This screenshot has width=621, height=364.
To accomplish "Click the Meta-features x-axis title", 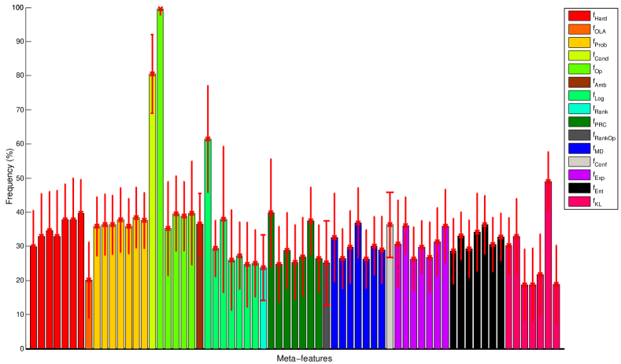I will (x=304, y=358).
